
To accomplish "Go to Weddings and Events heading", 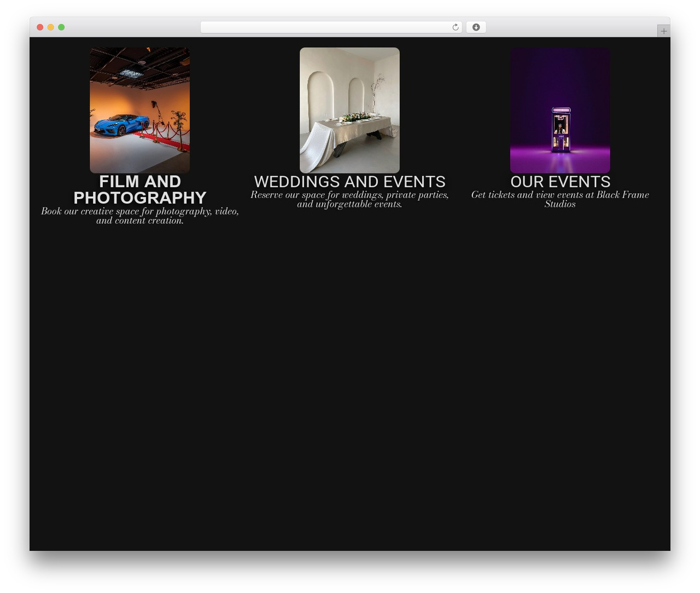I will pyautogui.click(x=349, y=182).
